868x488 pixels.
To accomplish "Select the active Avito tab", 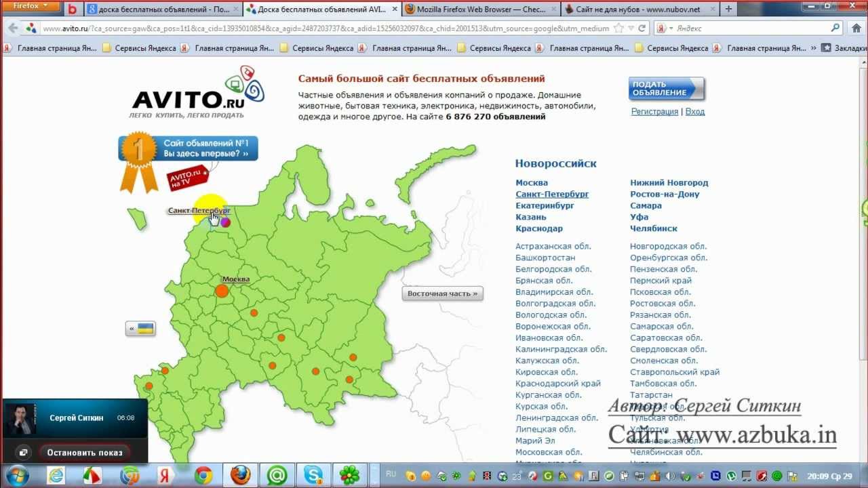I will tap(321, 9).
